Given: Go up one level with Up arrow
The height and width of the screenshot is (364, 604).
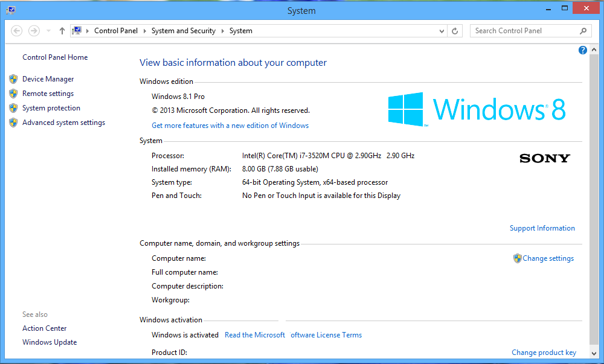Looking at the screenshot, I should (x=62, y=31).
